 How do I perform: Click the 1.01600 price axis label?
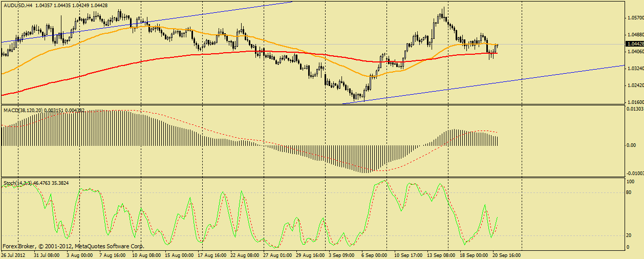635,102
